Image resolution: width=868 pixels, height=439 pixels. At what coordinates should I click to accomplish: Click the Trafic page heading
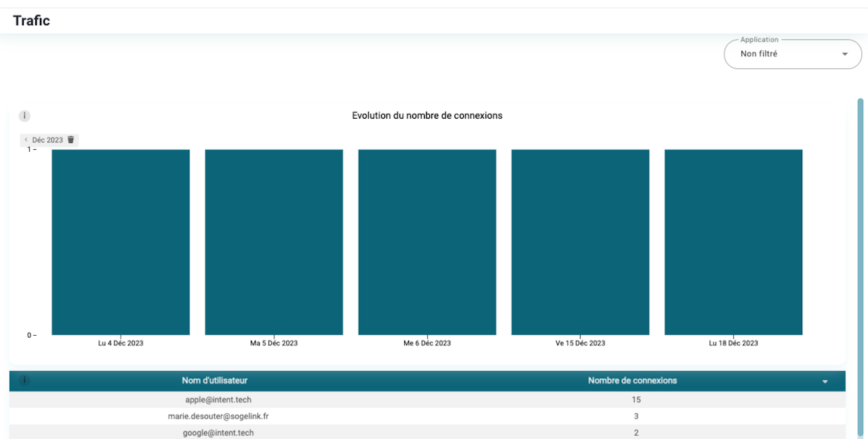tap(31, 20)
